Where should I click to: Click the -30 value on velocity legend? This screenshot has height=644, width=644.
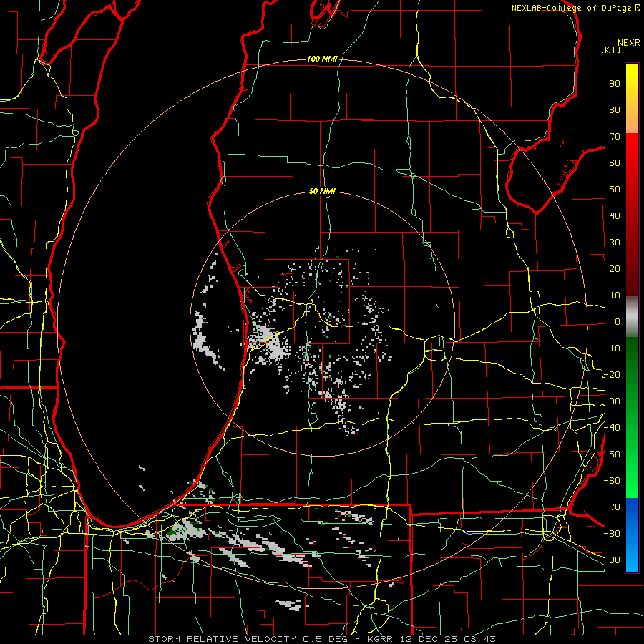point(612,401)
